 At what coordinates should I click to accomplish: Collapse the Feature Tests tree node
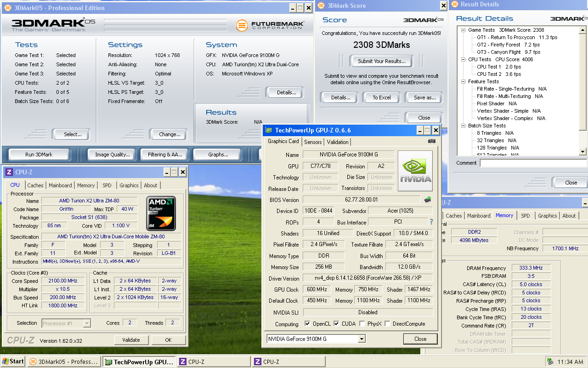464,81
